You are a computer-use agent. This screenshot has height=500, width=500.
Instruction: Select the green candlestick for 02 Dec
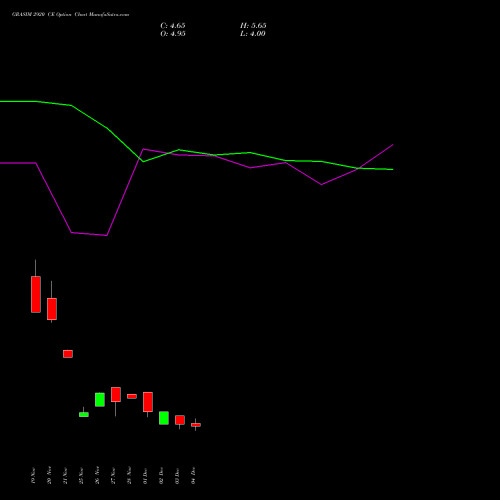pos(164,418)
